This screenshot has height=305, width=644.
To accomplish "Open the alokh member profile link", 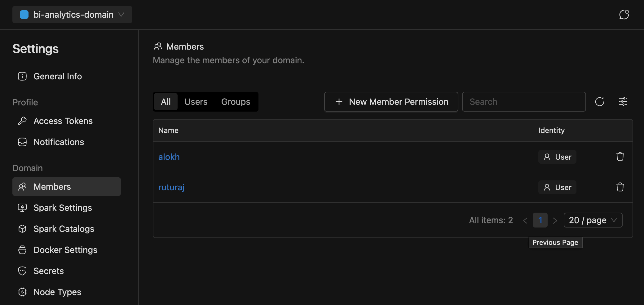I will 169,157.
